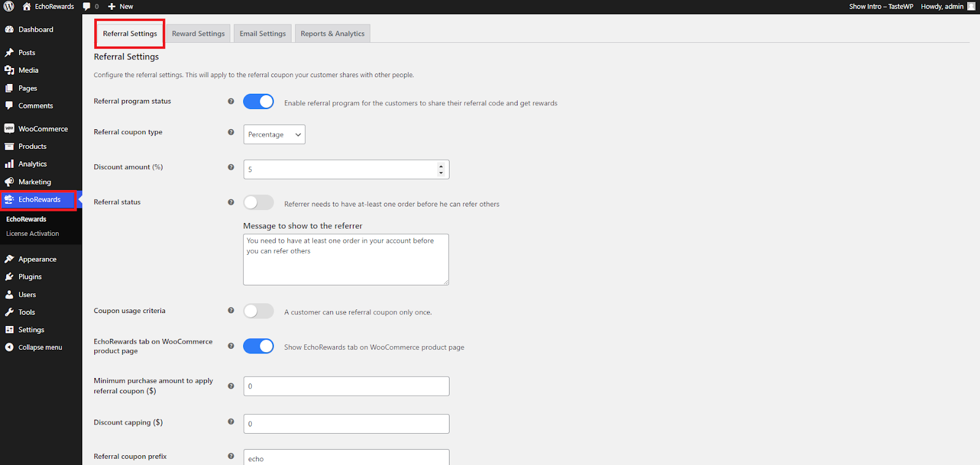
Task: Click the Show Intro – TasteWP link
Action: [x=881, y=7]
